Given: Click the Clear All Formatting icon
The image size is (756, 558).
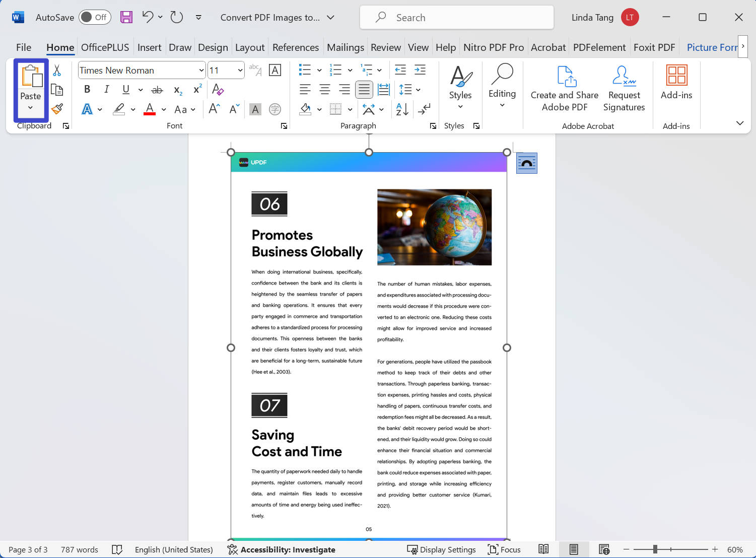Looking at the screenshot, I should 218,90.
